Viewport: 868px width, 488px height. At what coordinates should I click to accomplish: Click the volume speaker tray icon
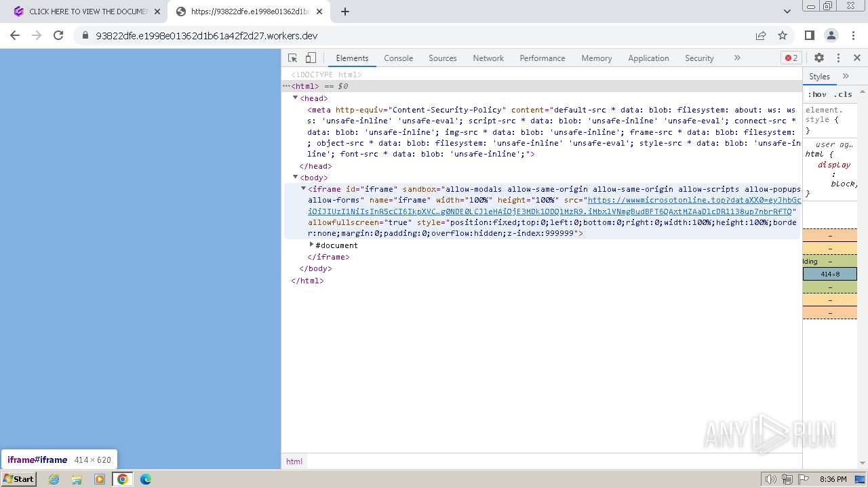click(770, 479)
